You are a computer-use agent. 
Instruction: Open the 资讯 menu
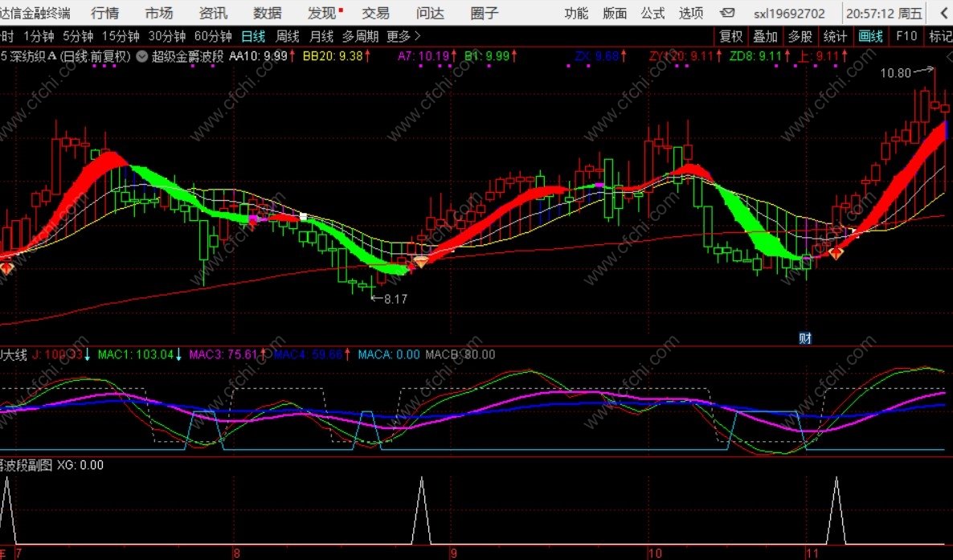(213, 13)
